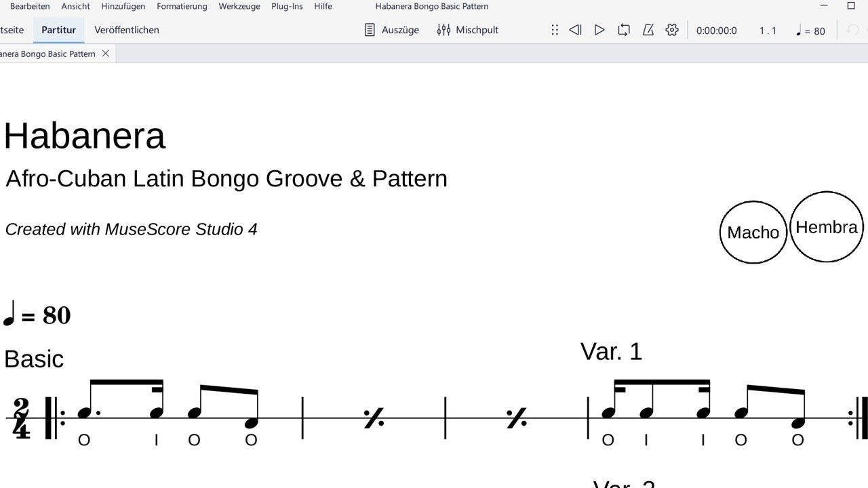The height and width of the screenshot is (488, 868).
Task: Open the Mischpult mixer panel
Action: coord(468,30)
